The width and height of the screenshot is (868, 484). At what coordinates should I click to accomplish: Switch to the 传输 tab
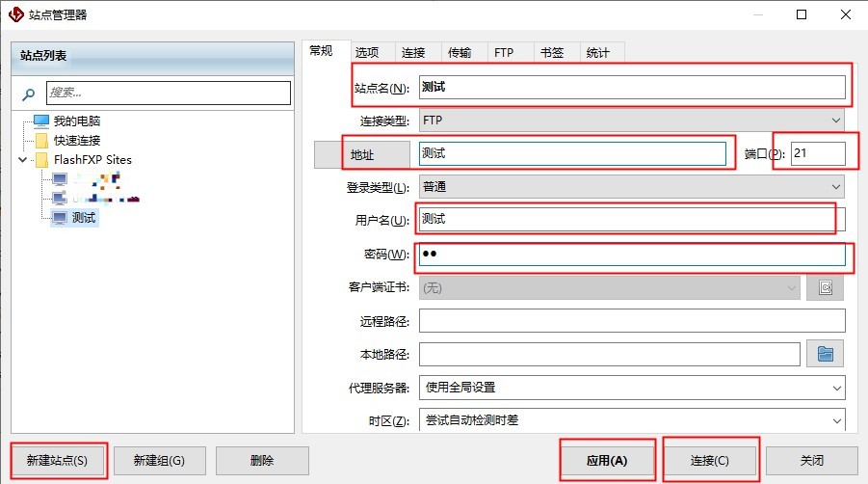tap(460, 53)
